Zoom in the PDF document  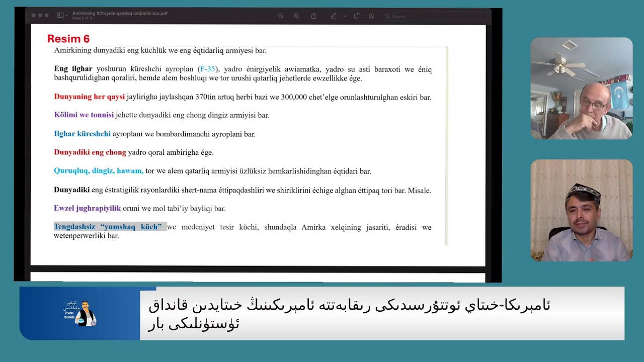[x=296, y=16]
